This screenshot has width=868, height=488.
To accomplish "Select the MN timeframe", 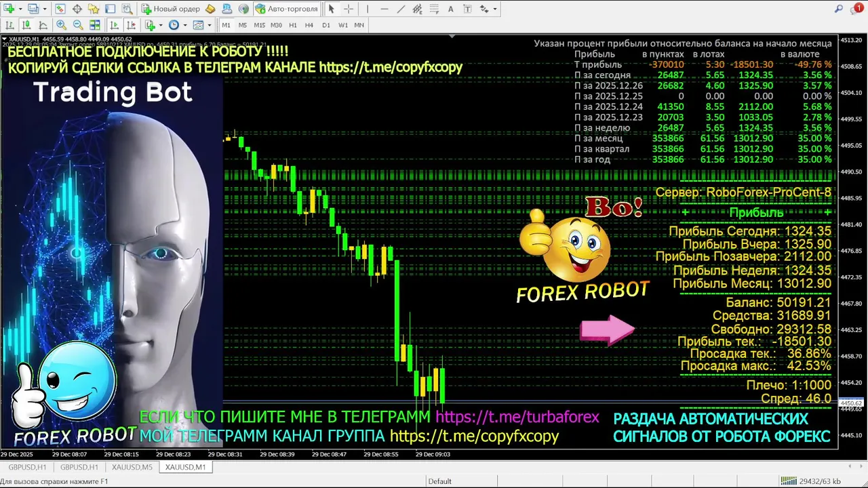I will coord(359,25).
